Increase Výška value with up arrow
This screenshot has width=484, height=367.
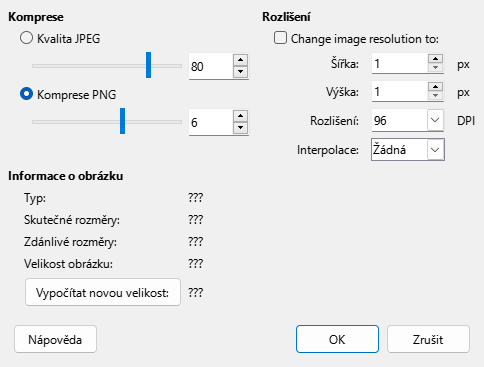[435, 87]
